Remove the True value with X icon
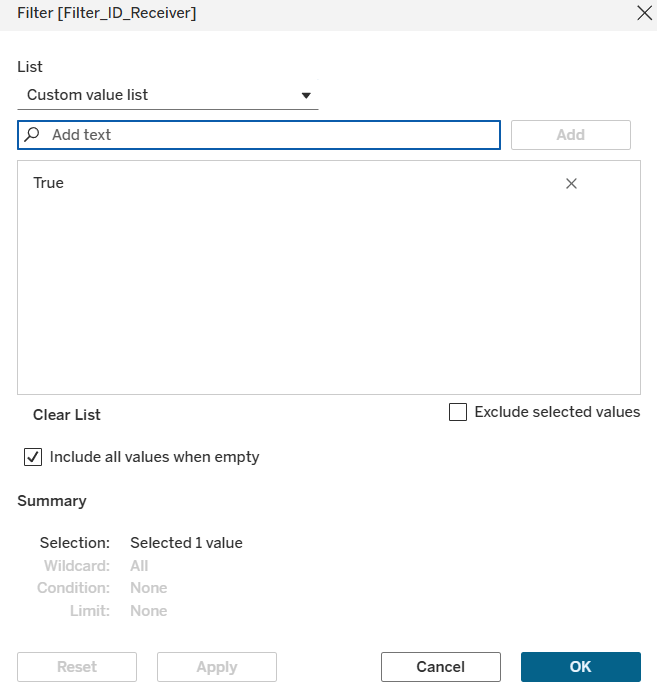 click(571, 183)
